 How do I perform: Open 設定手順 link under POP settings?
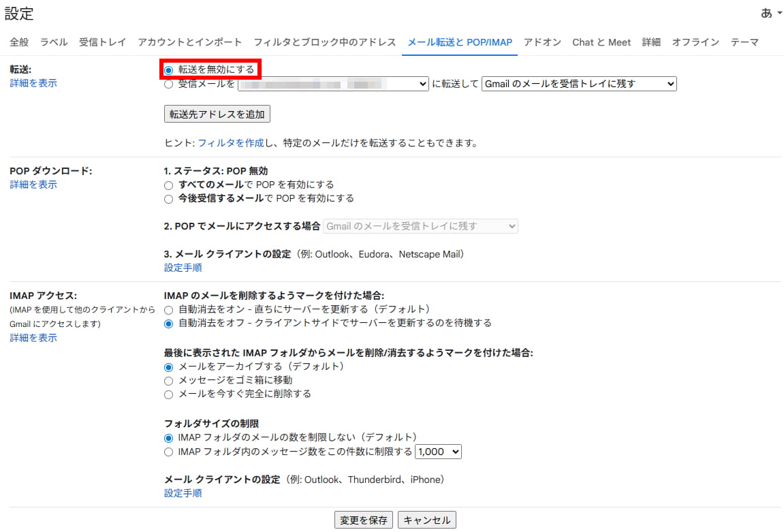(x=183, y=268)
